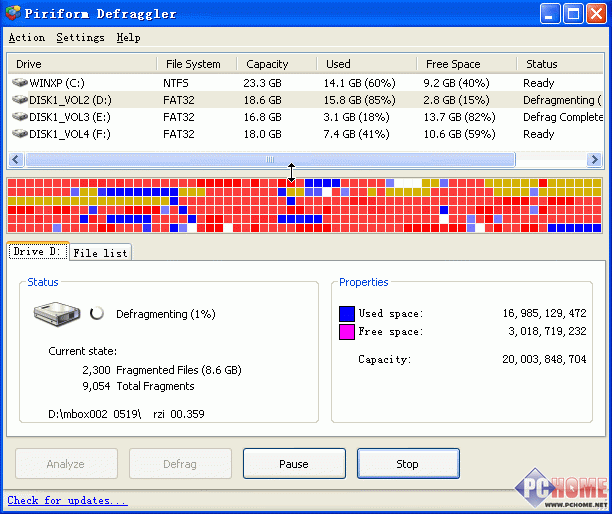
Task: Switch to the File list tab
Action: pyautogui.click(x=100, y=253)
